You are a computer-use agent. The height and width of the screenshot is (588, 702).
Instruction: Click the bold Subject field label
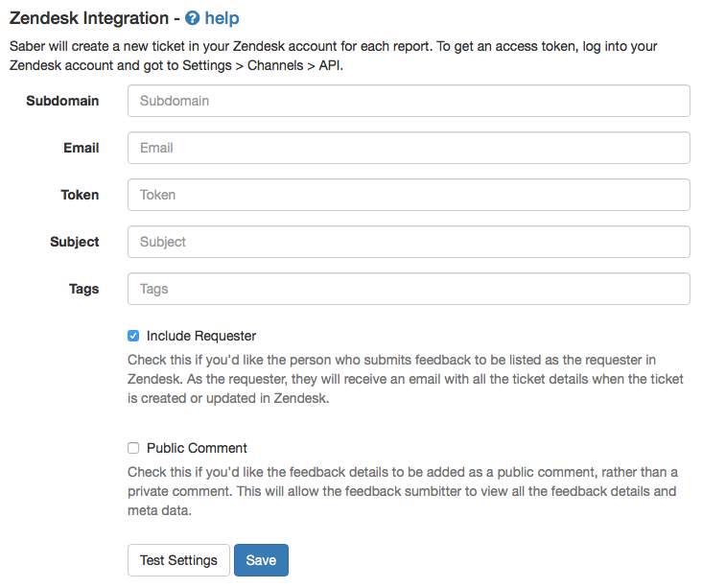click(x=74, y=242)
